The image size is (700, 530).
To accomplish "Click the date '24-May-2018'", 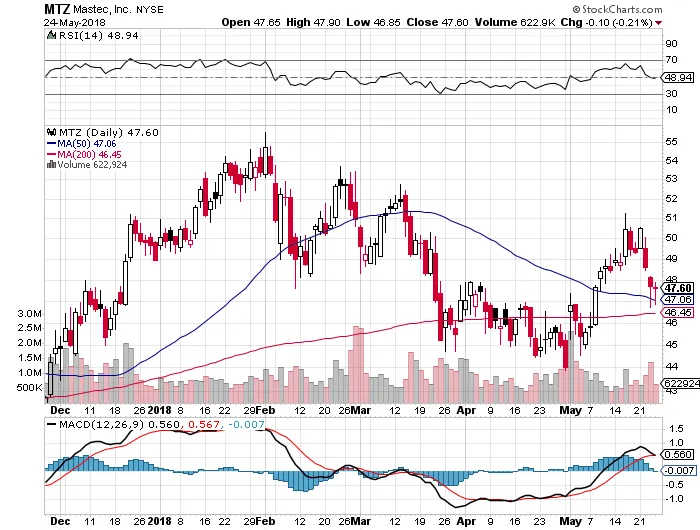I will pos(75,22).
